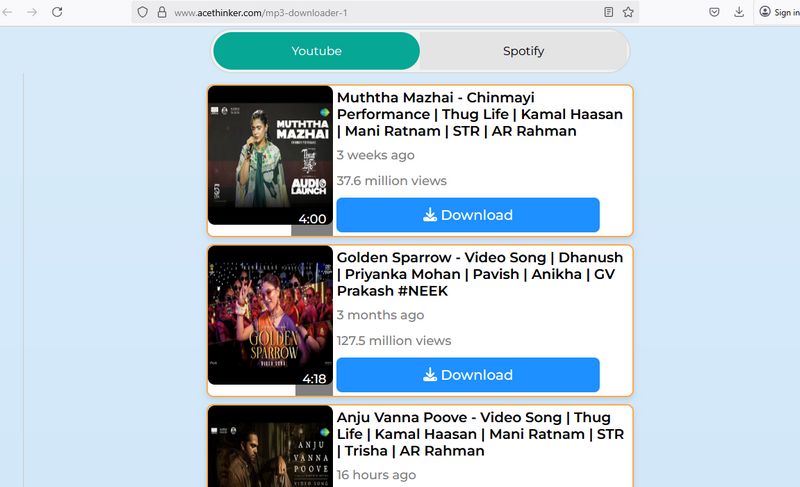Go forward to the next page
The image size is (800, 487).
coord(32,12)
